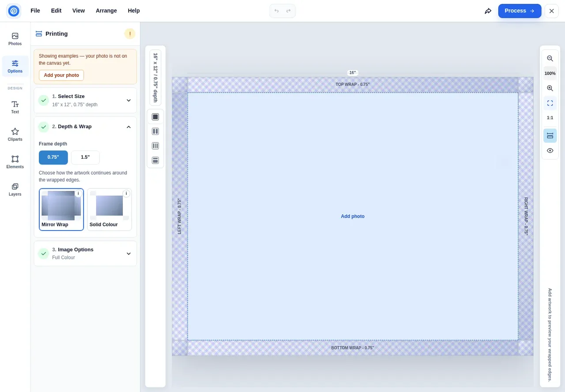Choose the two-panel split layout

155,131
